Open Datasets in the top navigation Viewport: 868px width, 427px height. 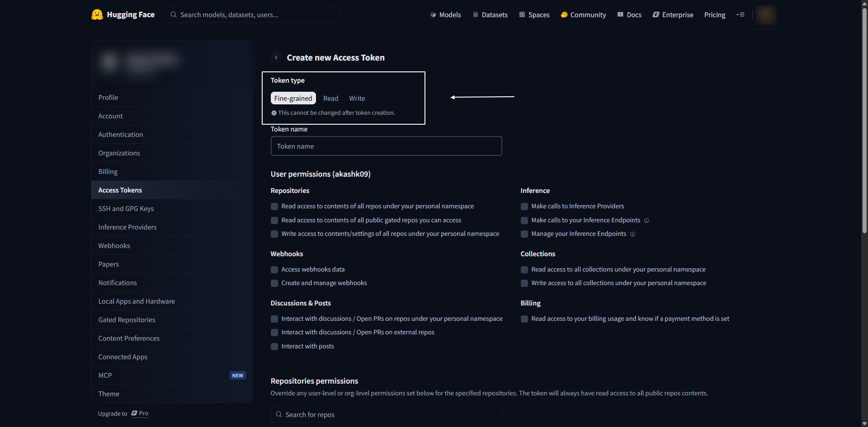click(x=490, y=14)
